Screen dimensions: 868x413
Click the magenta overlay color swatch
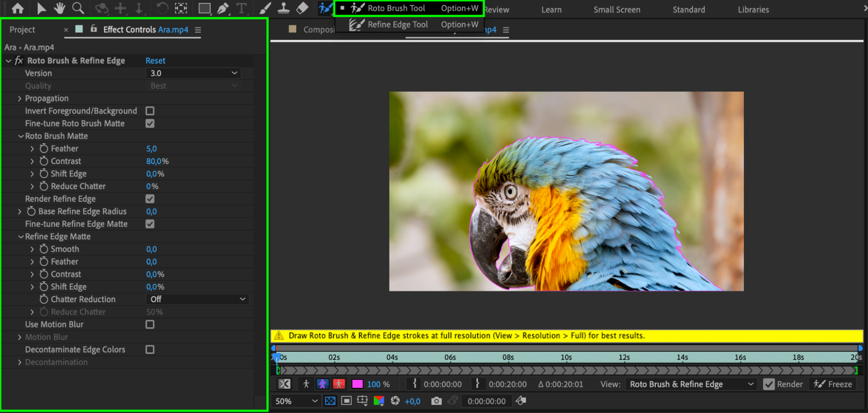pyautogui.click(x=357, y=384)
